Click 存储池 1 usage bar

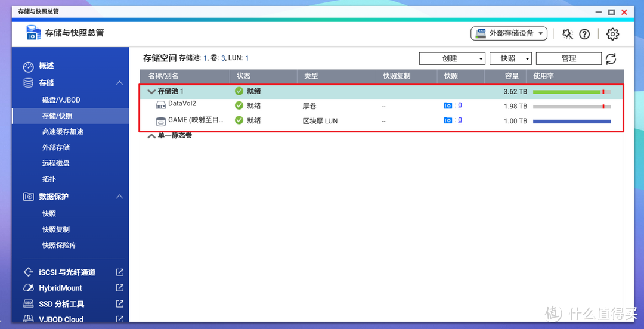(x=572, y=92)
